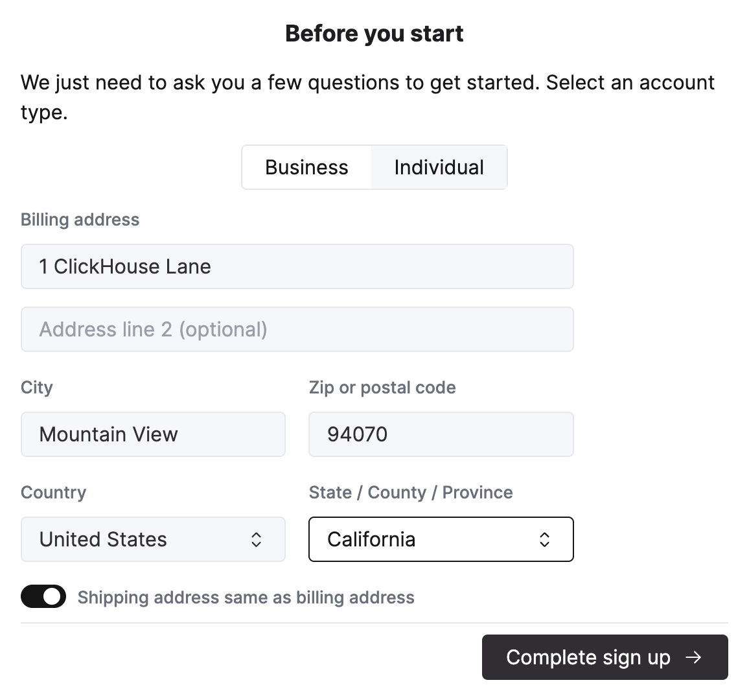Screen dimensions: 749x700
Task: Click the shipping address label text
Action: pyautogui.click(x=246, y=597)
